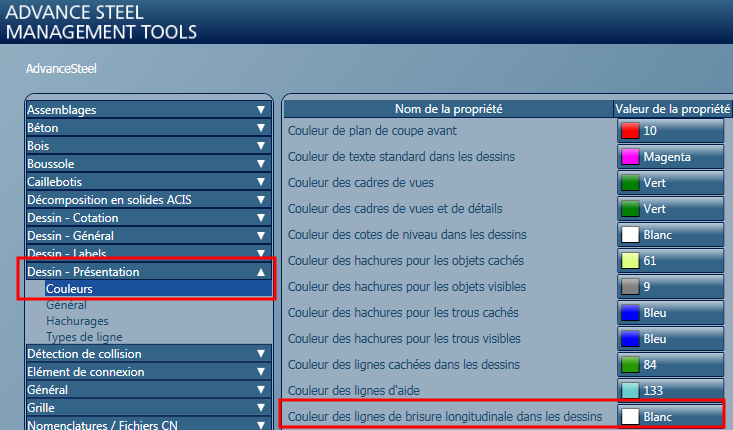Select the Hachurages sub-item

tap(77, 321)
